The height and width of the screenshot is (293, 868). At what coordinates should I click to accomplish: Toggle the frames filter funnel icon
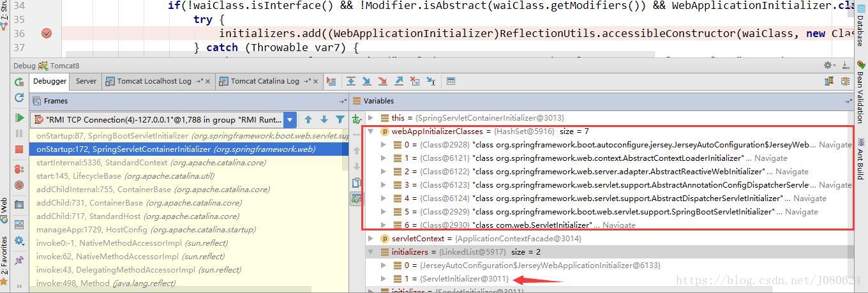[340, 119]
